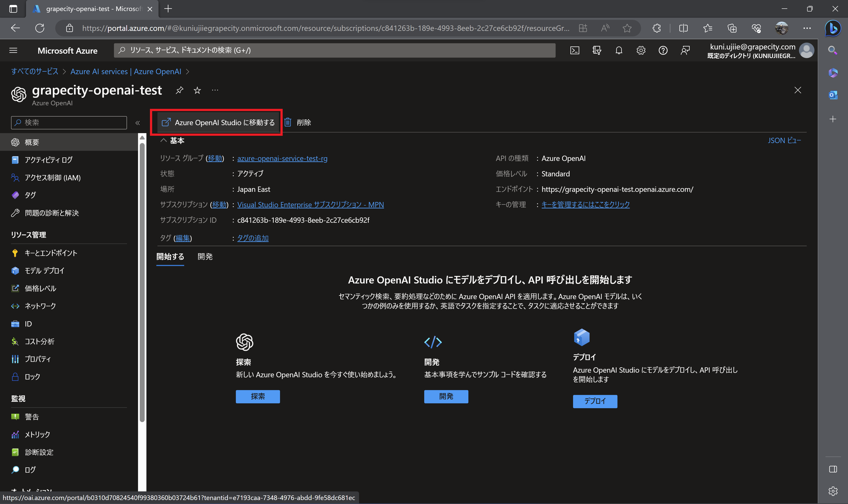Open JSON ビュー link
Image resolution: width=848 pixels, height=504 pixels.
tap(784, 140)
